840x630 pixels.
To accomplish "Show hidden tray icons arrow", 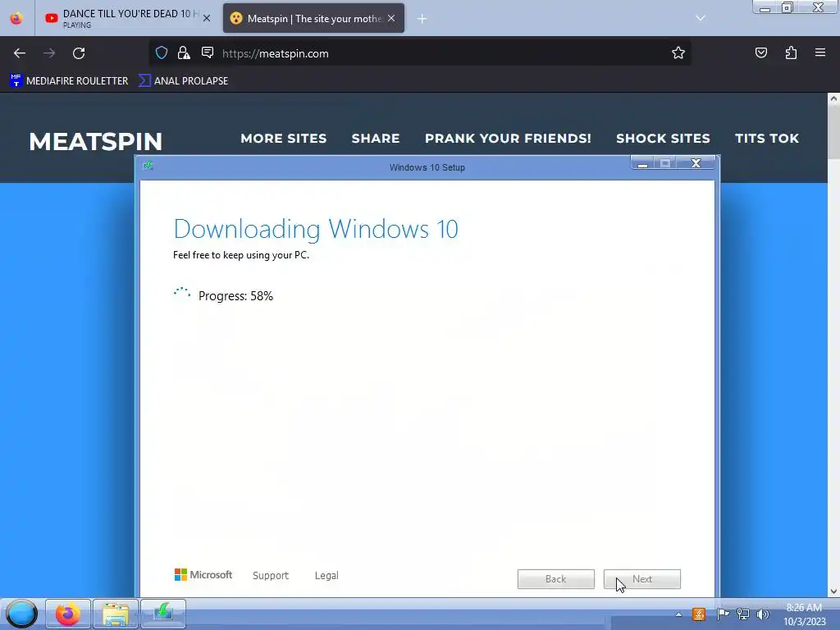I will coord(678,614).
